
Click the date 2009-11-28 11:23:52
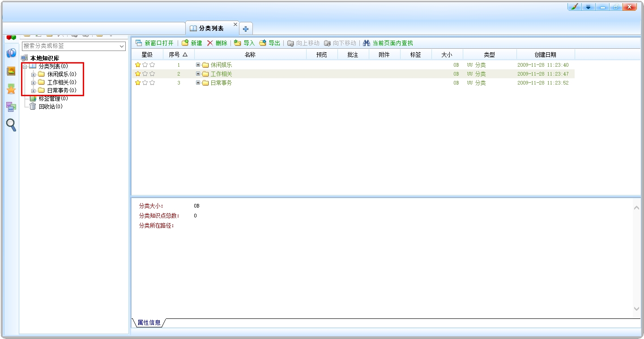[543, 83]
